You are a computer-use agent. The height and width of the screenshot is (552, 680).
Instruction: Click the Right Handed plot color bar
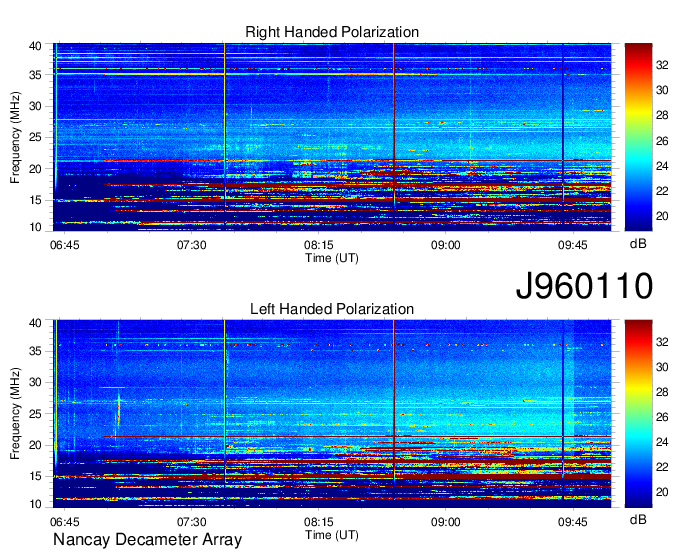coord(638,137)
